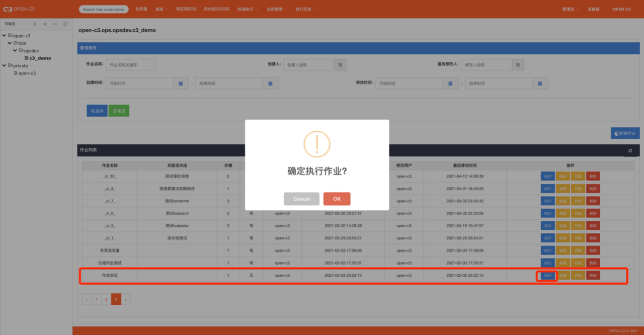644x335 pixels.
Task: Click the plus icon in TREE header
Action: (45, 24)
